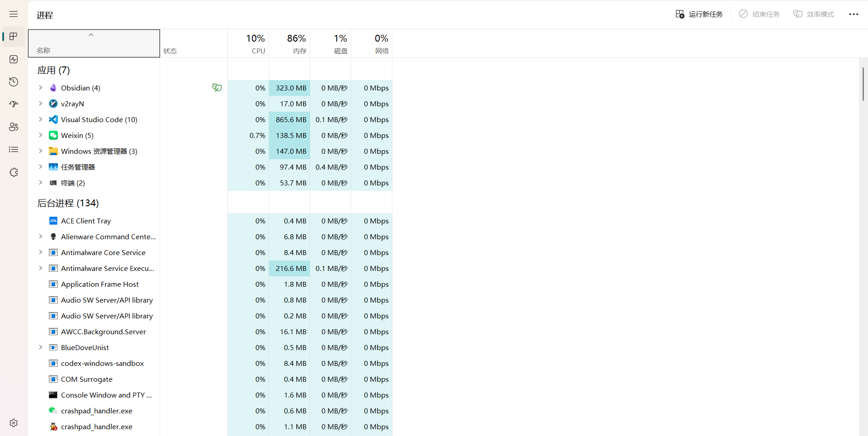Viewport: 868px width, 436px height.
Task: Click the Alienware Command Center icon
Action: click(53, 237)
